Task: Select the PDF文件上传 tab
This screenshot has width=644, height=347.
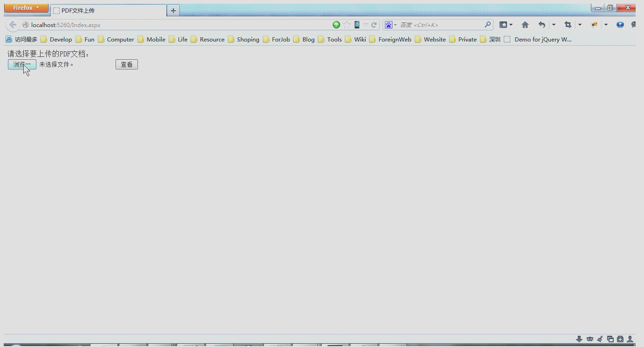Action: point(108,10)
